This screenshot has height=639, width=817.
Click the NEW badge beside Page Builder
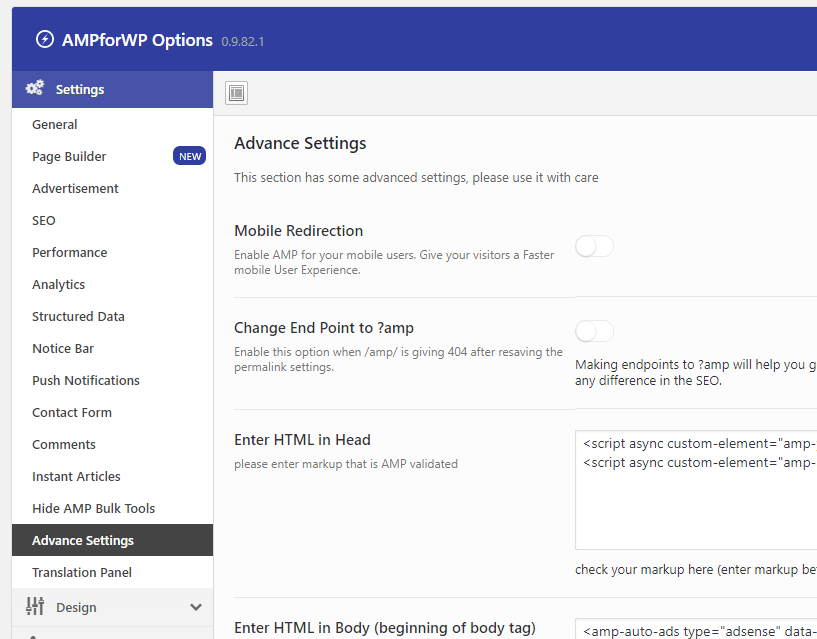(190, 156)
